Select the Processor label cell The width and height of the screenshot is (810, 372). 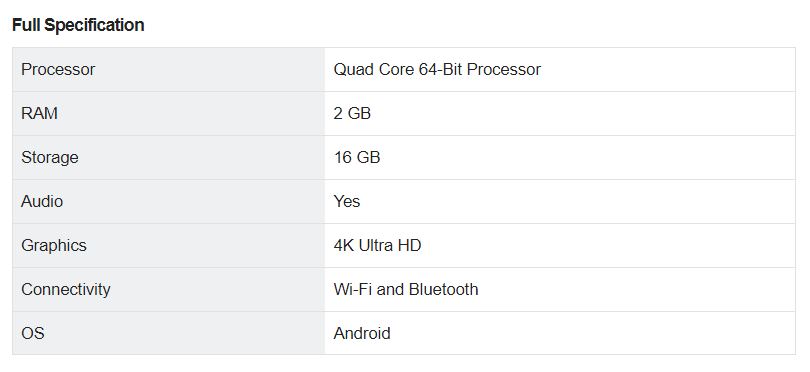[x=168, y=70]
